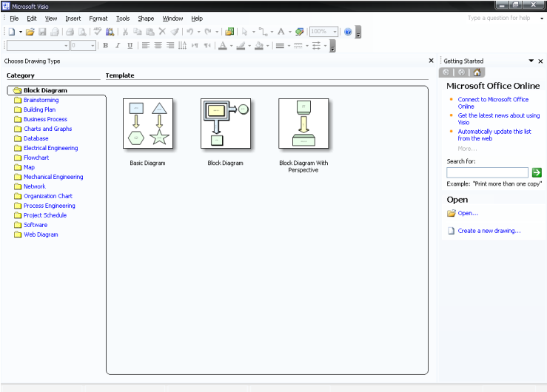Click Automatically update this list link
The width and height of the screenshot is (547, 392).
(x=494, y=135)
